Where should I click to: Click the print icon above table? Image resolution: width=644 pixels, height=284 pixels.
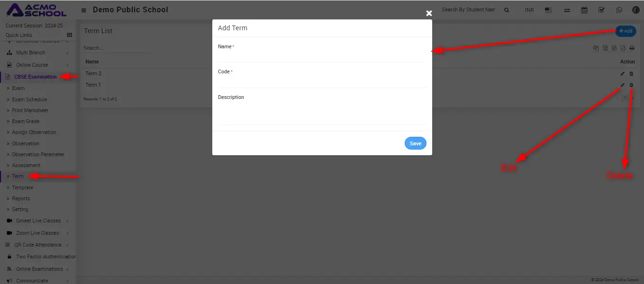click(x=632, y=48)
